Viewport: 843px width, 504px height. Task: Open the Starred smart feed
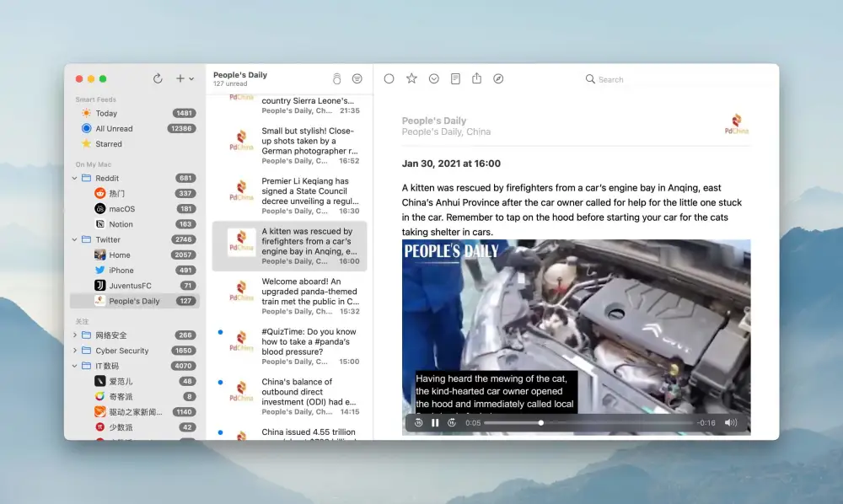click(x=134, y=144)
